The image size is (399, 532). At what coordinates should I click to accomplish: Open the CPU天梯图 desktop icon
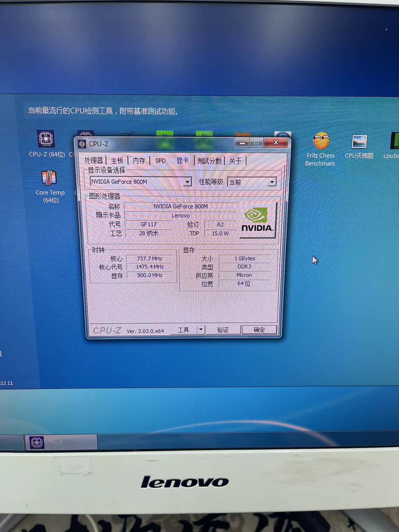[x=359, y=142]
